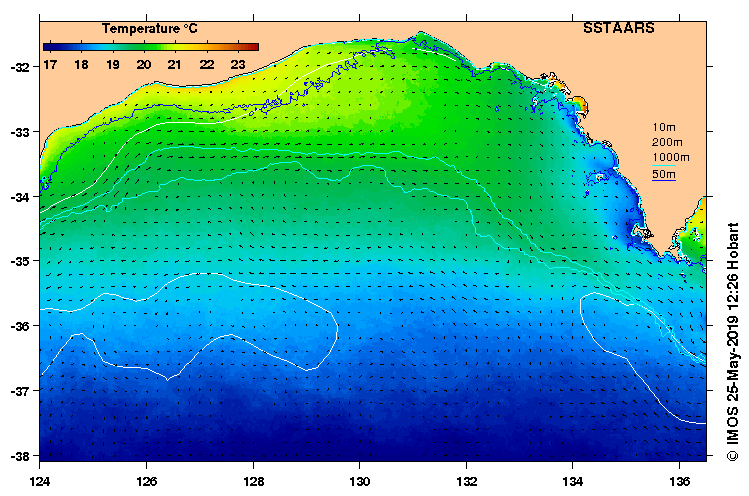
Task: Click the IMOS 25-May-2019 copyright text
Action: (x=733, y=342)
